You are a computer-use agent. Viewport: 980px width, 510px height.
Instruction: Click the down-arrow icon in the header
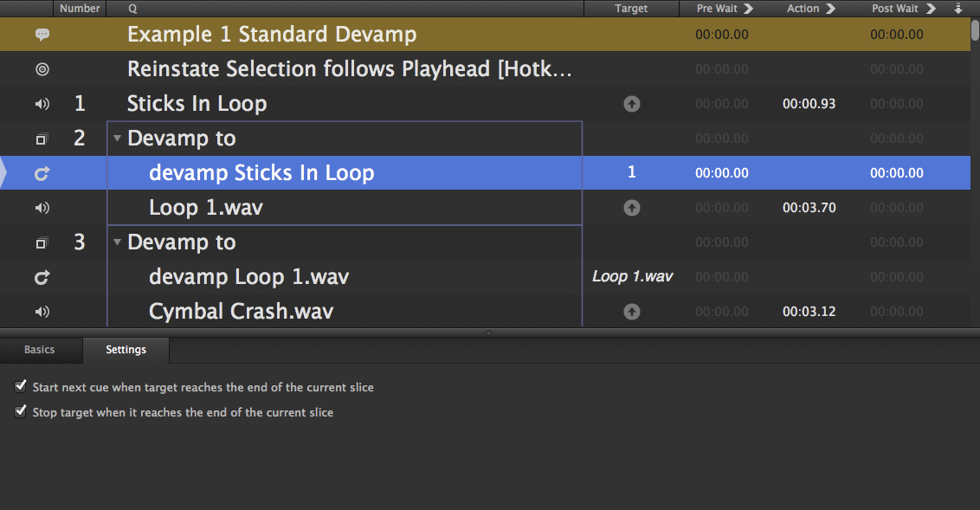957,9
